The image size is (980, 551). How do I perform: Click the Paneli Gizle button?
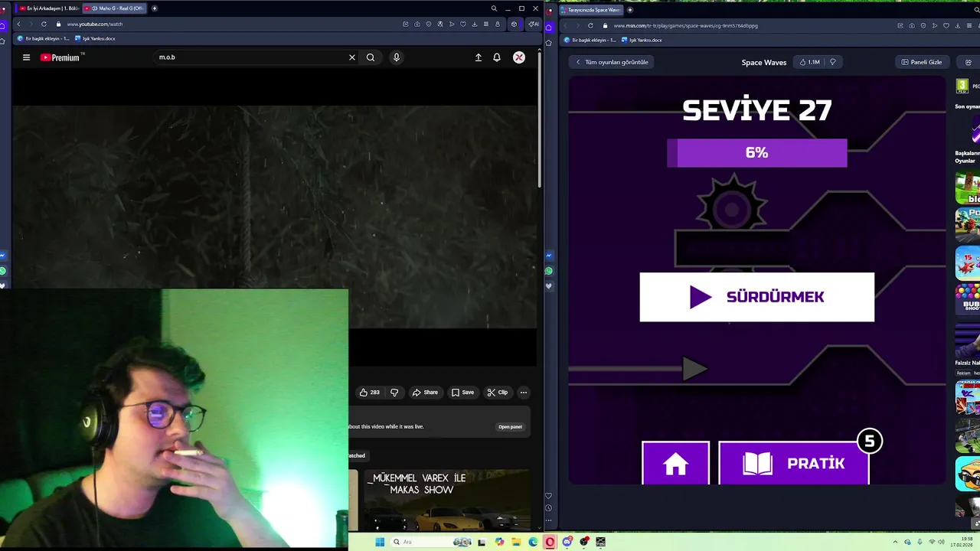point(922,62)
